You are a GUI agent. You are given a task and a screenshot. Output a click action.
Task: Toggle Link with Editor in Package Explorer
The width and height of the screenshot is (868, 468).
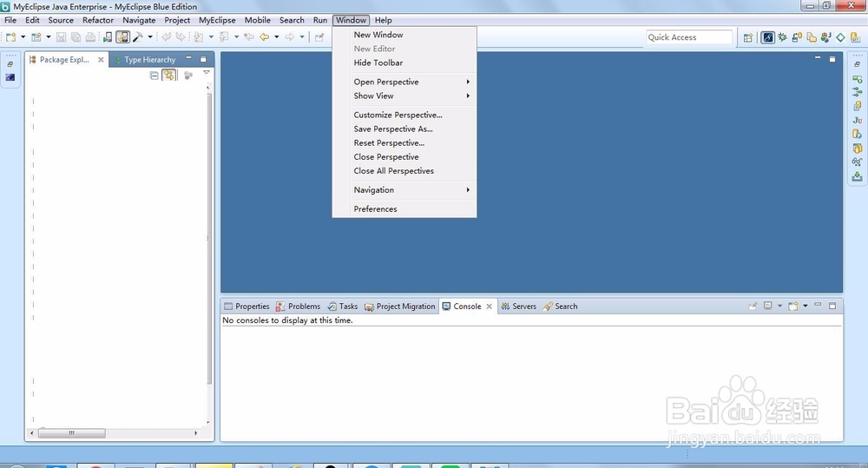pos(169,76)
